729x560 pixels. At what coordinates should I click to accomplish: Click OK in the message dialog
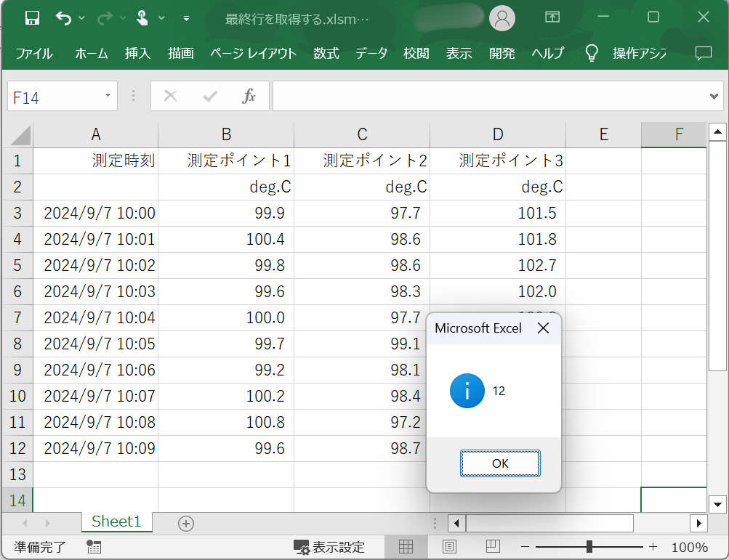(500, 463)
